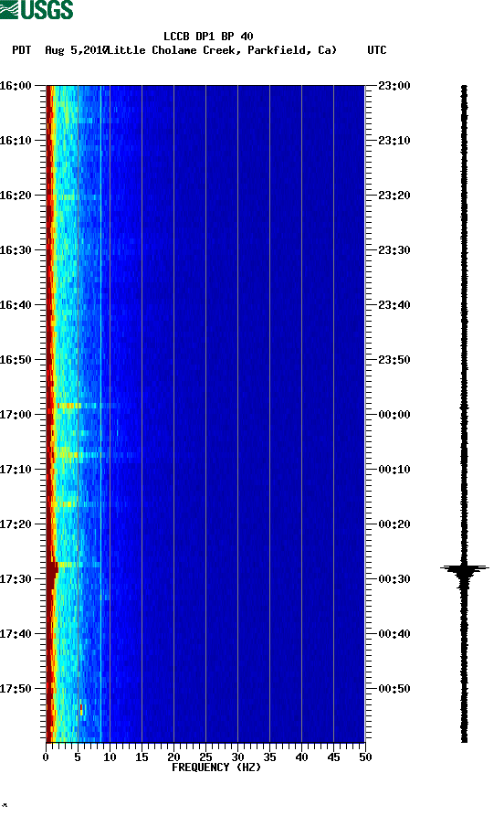
Task: Click the 30 Hz frequency axis label
Action: point(238,757)
